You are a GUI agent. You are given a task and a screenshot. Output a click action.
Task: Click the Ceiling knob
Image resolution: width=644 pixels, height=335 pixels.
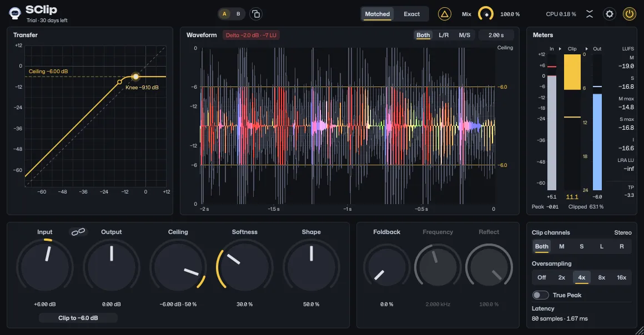178,267
